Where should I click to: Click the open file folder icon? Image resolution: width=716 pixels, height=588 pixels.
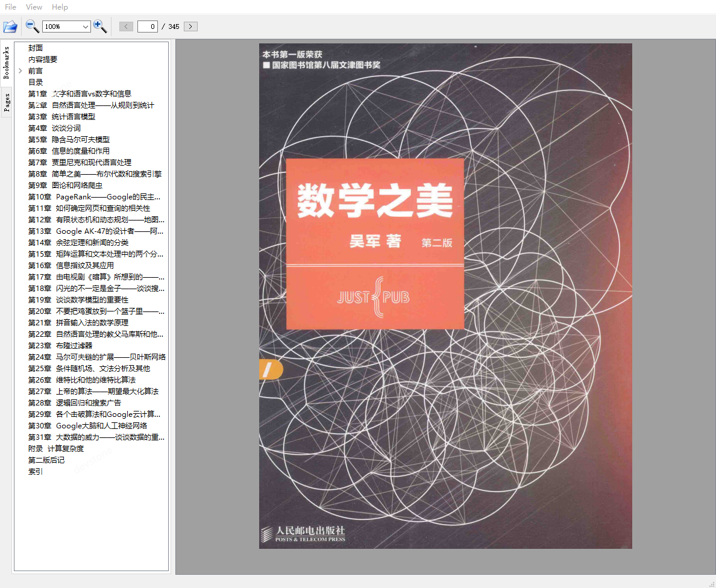pyautogui.click(x=10, y=27)
